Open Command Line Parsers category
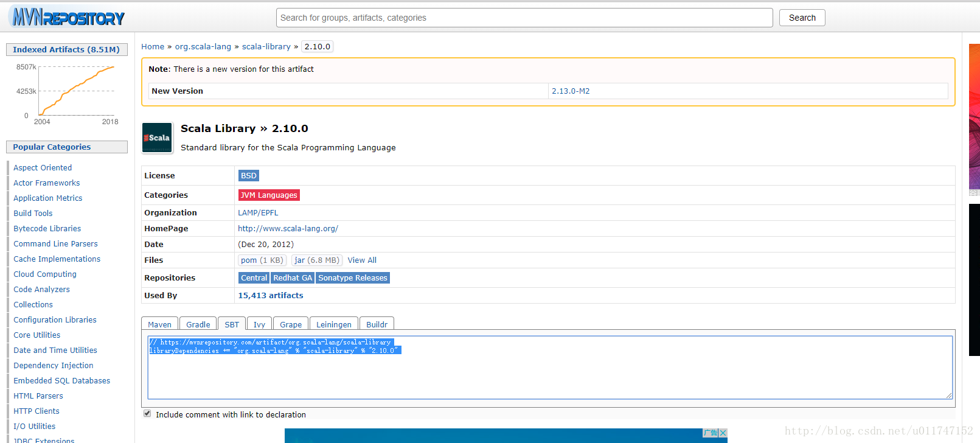The height and width of the screenshot is (443, 980). pyautogui.click(x=55, y=243)
